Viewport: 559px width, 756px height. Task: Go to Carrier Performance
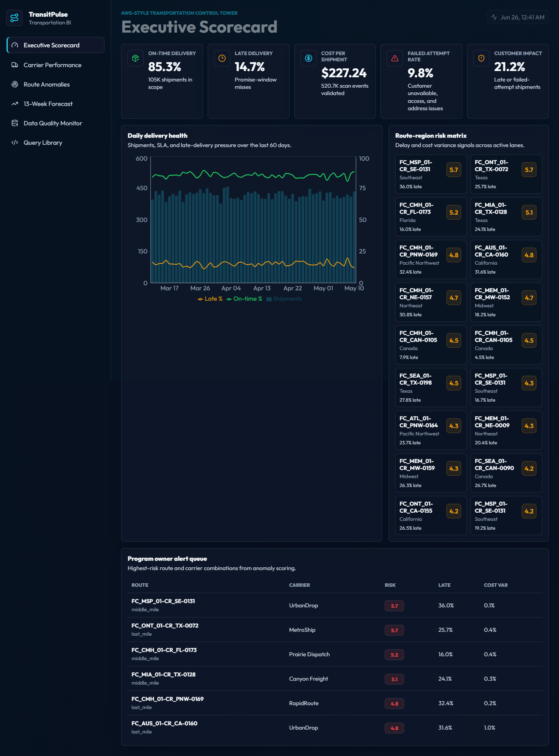coord(56,65)
